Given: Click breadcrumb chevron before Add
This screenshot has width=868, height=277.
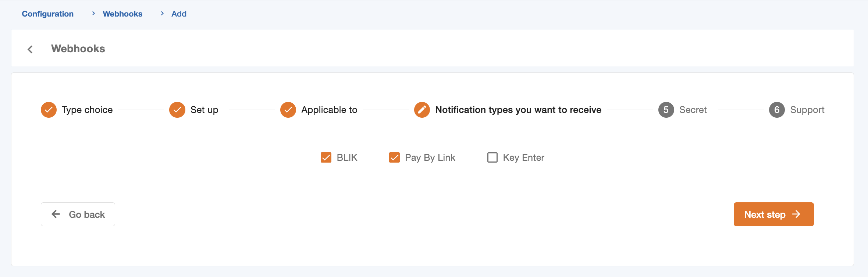Looking at the screenshot, I should pos(162,14).
